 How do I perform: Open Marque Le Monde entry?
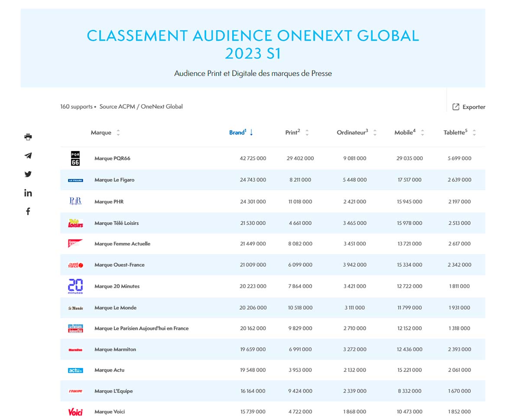115,308
